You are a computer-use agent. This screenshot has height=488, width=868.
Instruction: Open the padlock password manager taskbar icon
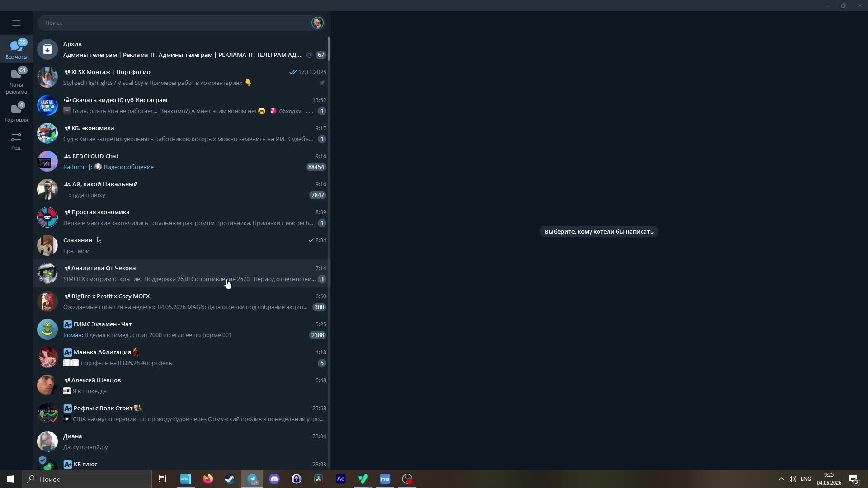point(297,479)
